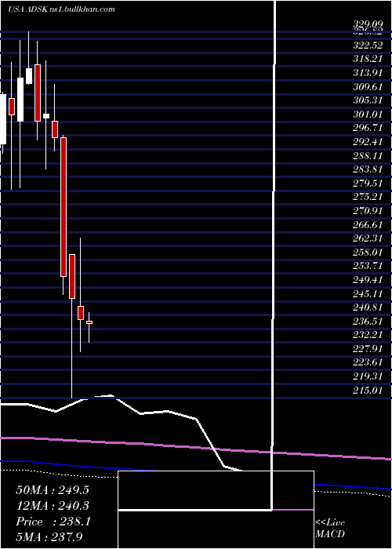Click the 262.31 price axis label
Image resolution: width=392 pixels, height=549 pixels.
click(x=368, y=238)
